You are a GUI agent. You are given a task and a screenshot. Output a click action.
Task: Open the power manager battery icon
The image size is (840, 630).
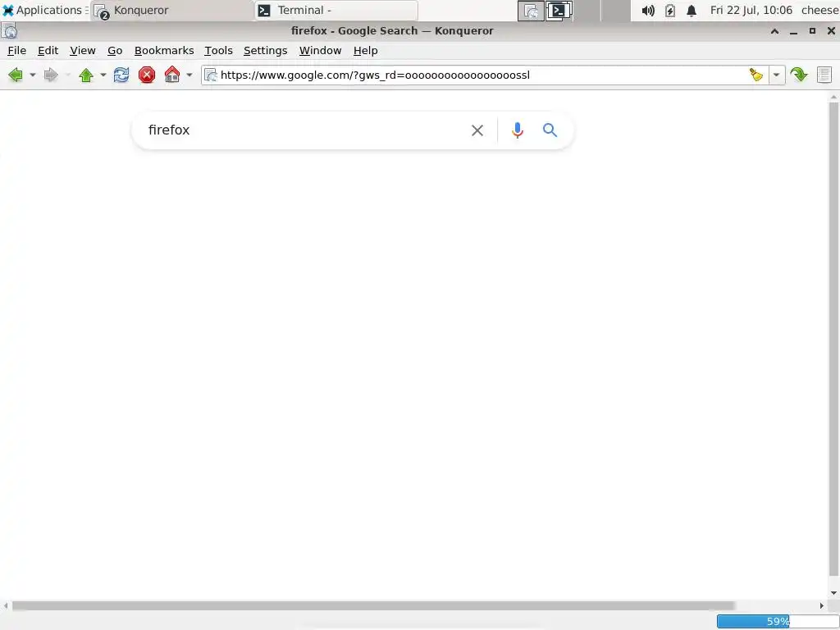669,10
